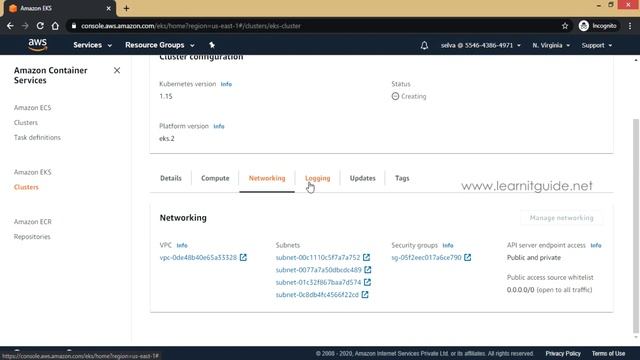Screen dimensions: 640x360
Task: Click the Manage networking button
Action: click(x=562, y=218)
